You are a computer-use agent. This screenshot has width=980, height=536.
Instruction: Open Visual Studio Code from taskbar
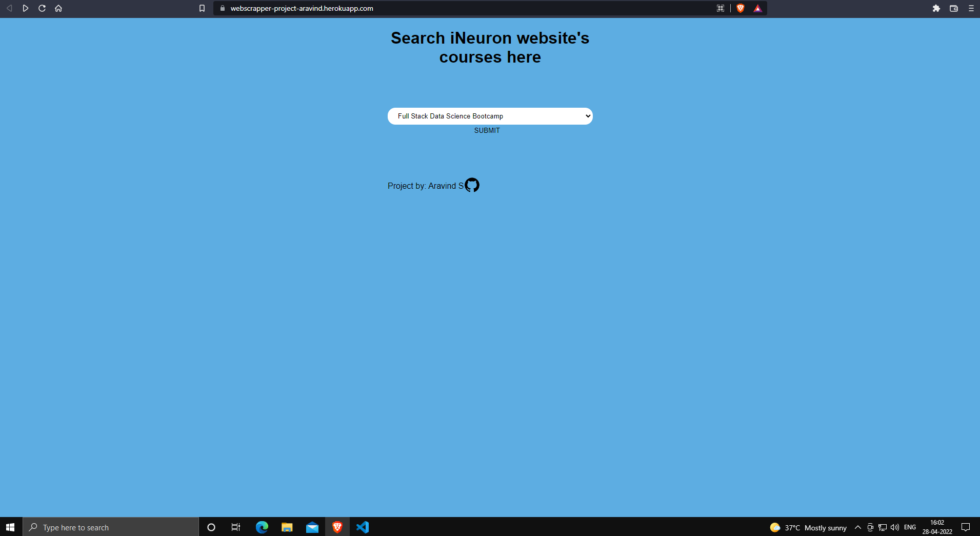click(x=363, y=527)
